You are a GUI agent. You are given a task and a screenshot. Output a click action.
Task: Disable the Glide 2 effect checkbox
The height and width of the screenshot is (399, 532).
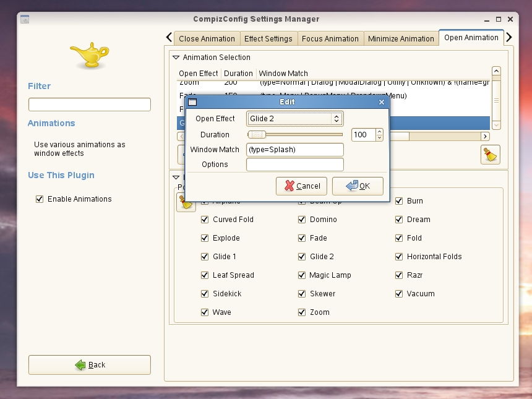pos(302,257)
